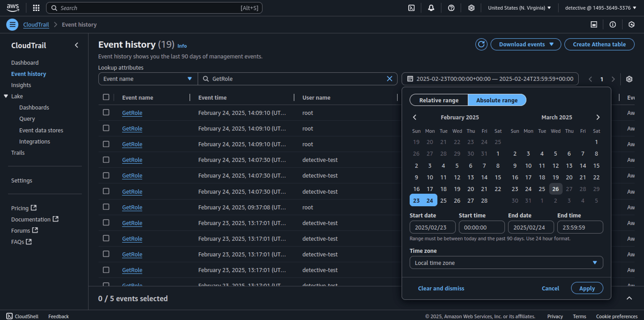The height and width of the screenshot is (320, 644).
Task: Open Query under Lake
Action: click(x=27, y=119)
